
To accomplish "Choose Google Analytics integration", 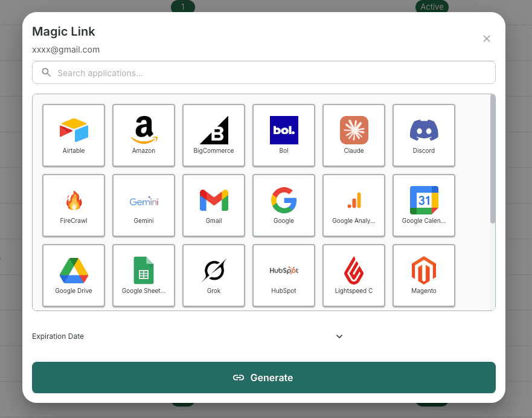I will pyautogui.click(x=353, y=205).
